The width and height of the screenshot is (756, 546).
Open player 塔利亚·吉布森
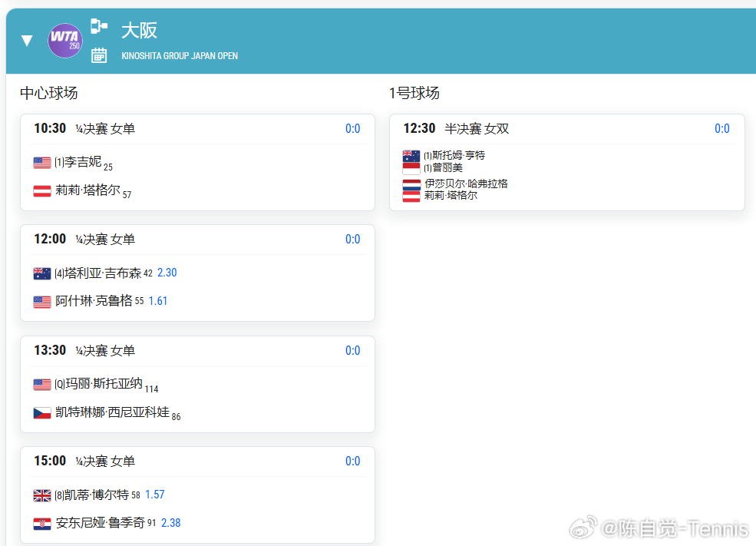click(x=103, y=273)
